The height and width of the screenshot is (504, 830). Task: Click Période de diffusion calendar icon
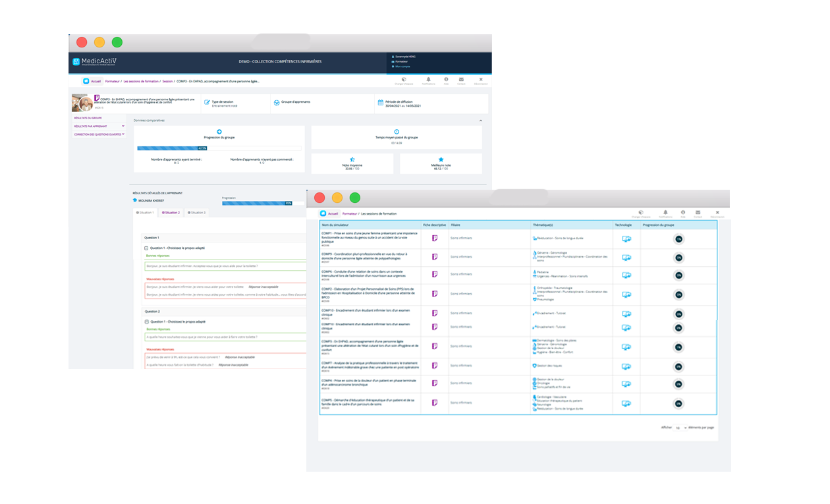tap(380, 102)
